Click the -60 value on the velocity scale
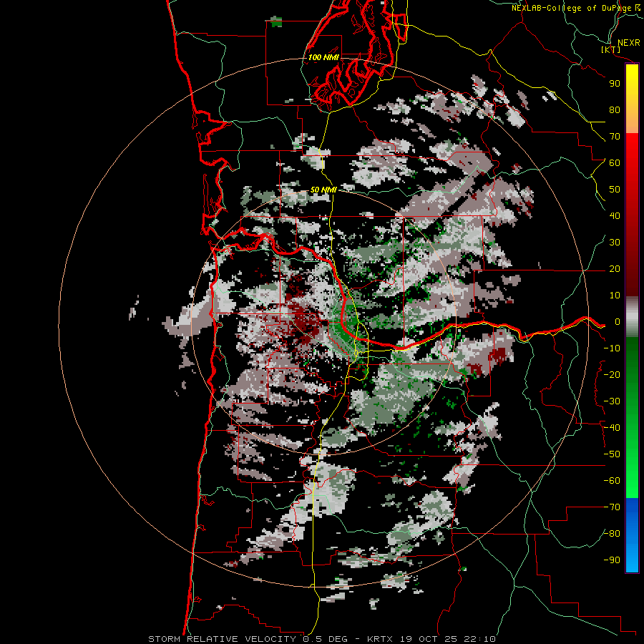 (x=612, y=481)
